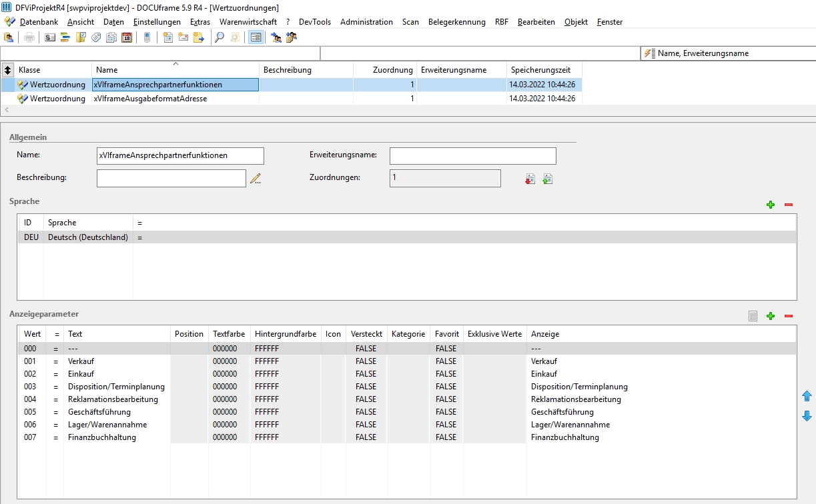Click the Hintergrundfarbe column header
The height and width of the screenshot is (504, 816).
(x=286, y=334)
